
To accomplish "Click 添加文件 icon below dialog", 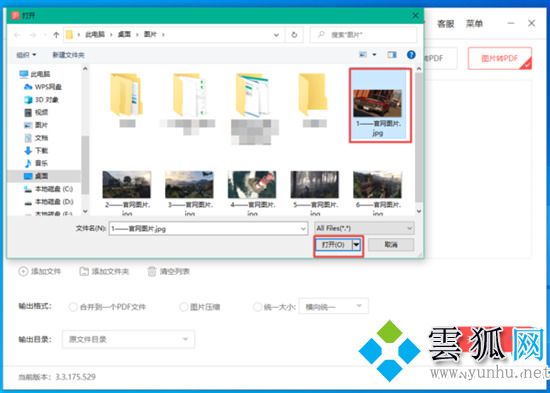I will pos(23,271).
